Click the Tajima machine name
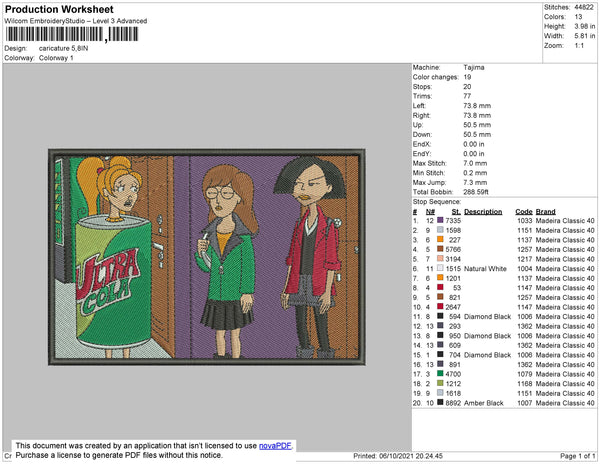 click(x=474, y=67)
